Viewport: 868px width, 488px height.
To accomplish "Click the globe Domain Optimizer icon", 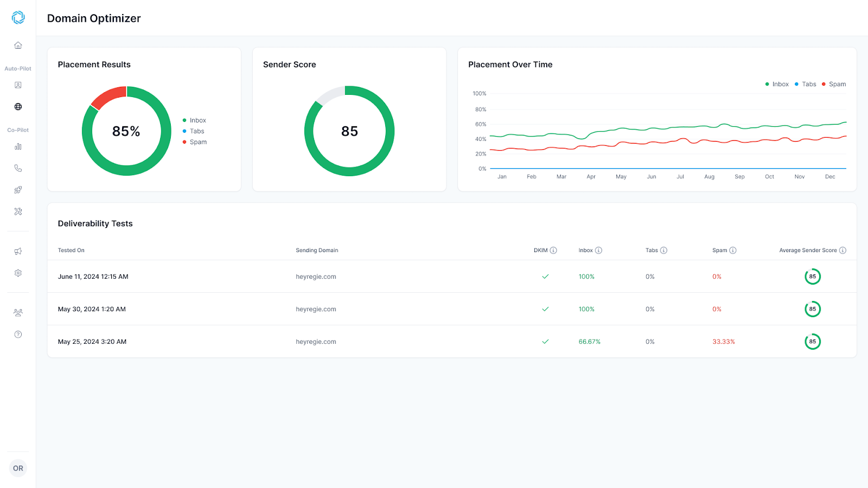I will point(18,107).
